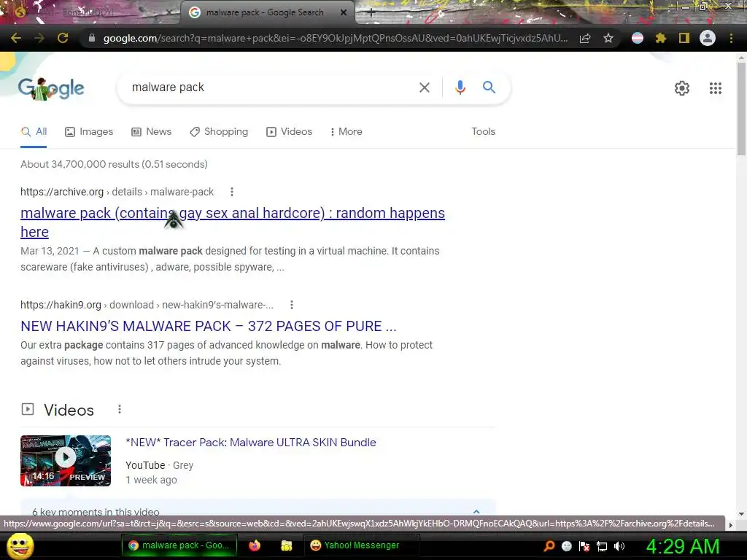Click the padlock site info icon
This screenshot has width=747, height=560.
(92, 38)
